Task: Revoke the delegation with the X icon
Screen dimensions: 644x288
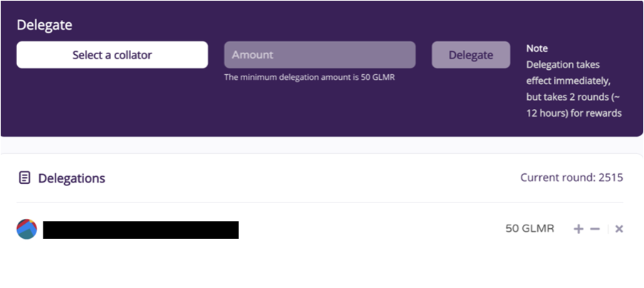Action: (x=619, y=229)
